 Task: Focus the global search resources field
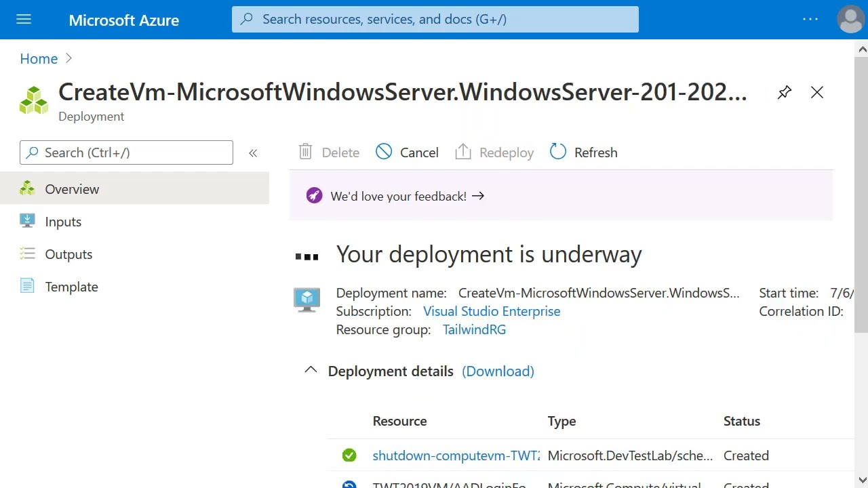point(435,19)
